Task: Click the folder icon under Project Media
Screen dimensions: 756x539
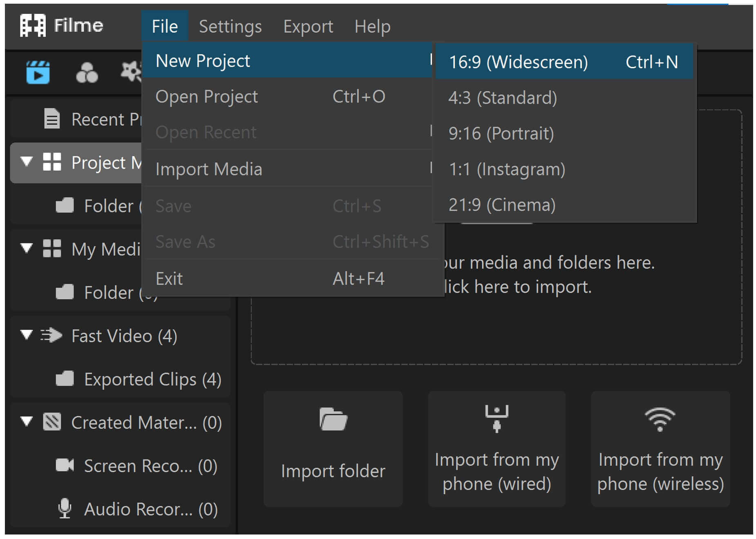Action: (65, 205)
